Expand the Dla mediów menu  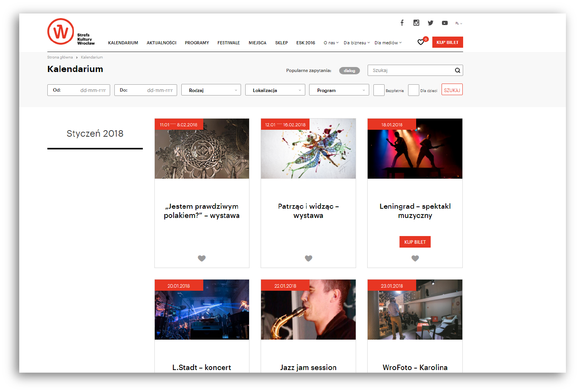coord(388,43)
